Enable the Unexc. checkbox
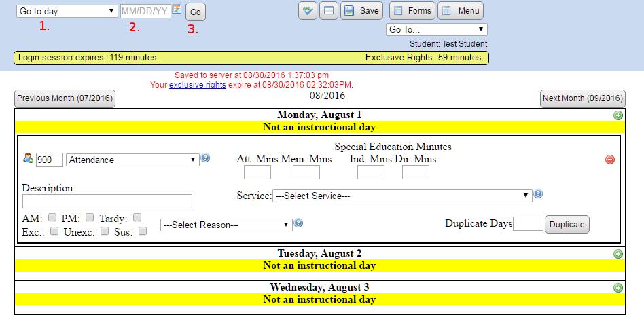Viewport: 644px width, 315px height. point(105,231)
